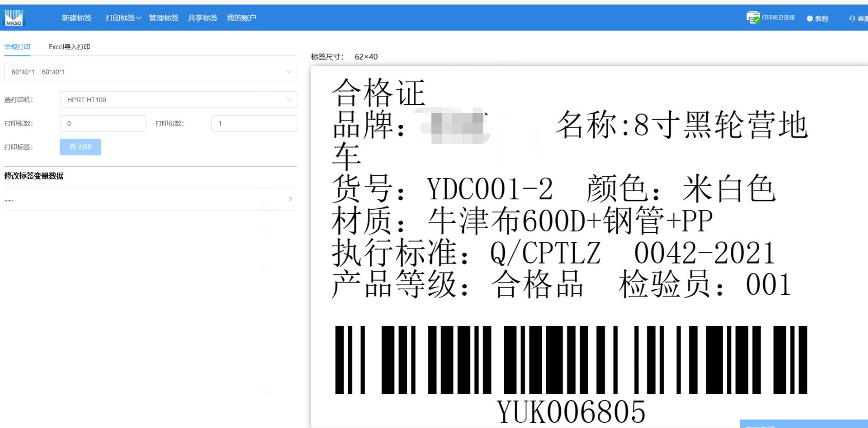Click the YUK006805 barcode number
This screenshot has height=428, width=868.
[571, 412]
